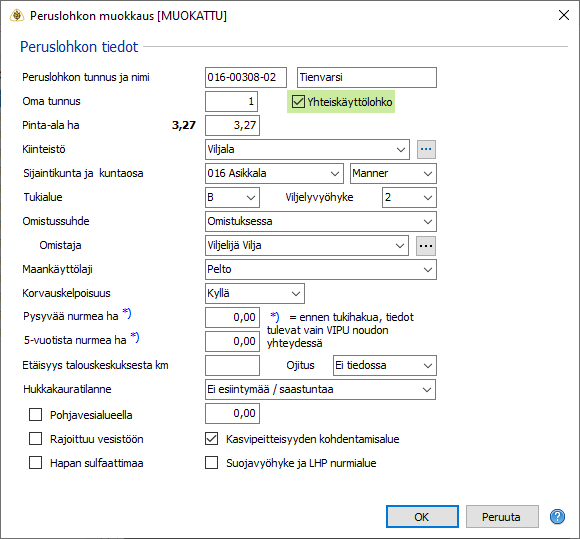Check the Rajoittuu vesistöön option
The height and width of the screenshot is (539, 580).
(x=36, y=439)
